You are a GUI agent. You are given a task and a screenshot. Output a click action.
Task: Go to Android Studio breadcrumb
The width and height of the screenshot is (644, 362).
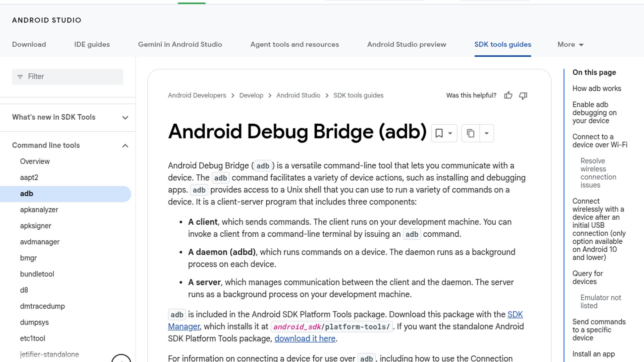tap(298, 96)
